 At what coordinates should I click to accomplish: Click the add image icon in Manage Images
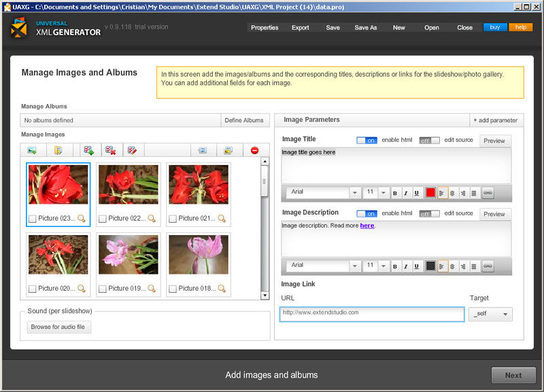32,150
